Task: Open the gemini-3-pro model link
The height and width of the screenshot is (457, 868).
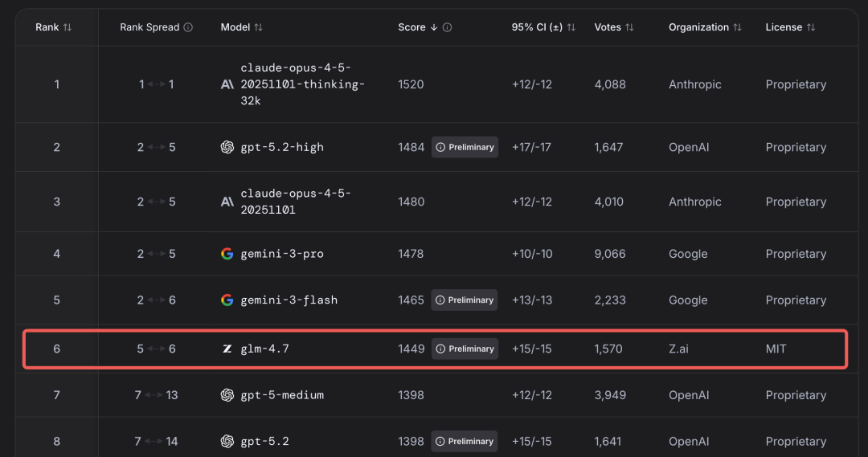Action: pos(282,254)
